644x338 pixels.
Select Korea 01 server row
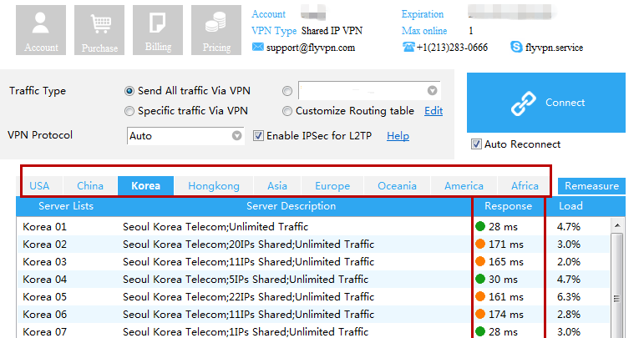click(x=313, y=226)
